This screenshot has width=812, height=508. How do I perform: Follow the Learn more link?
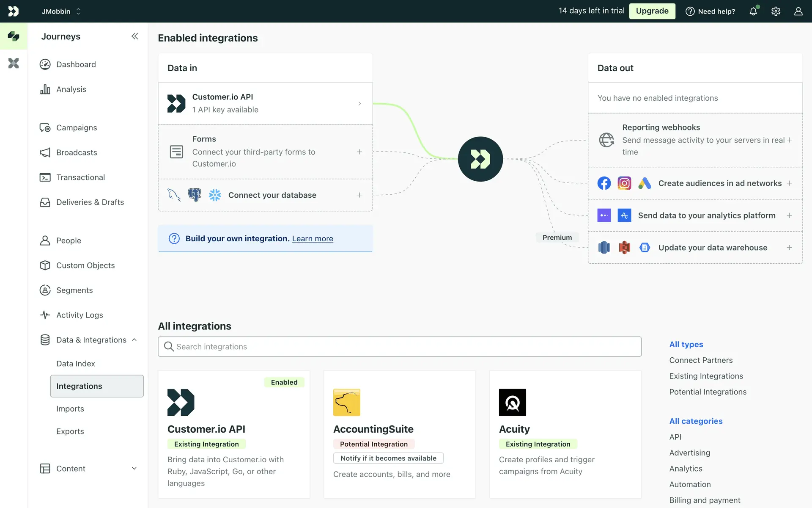(313, 239)
